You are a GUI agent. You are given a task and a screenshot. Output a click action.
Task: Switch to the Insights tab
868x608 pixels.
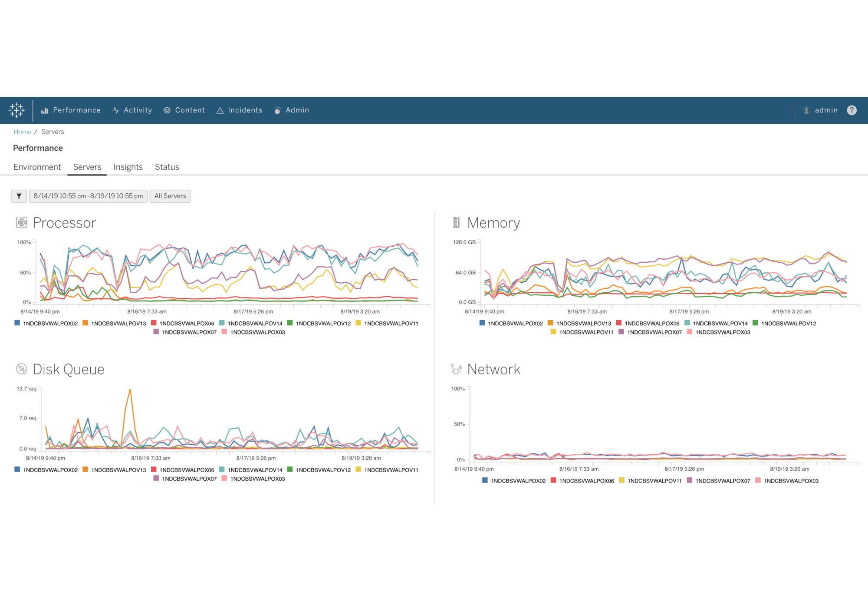128,167
